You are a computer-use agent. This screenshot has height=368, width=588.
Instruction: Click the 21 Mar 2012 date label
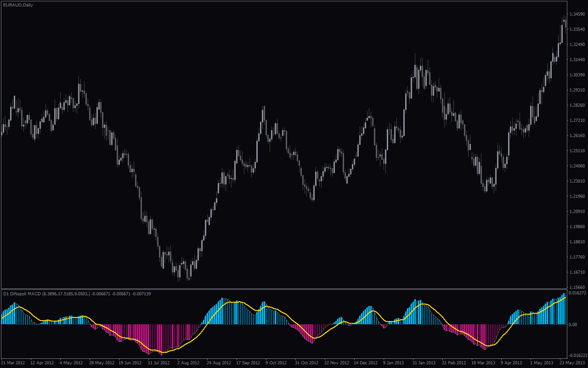pyautogui.click(x=14, y=363)
